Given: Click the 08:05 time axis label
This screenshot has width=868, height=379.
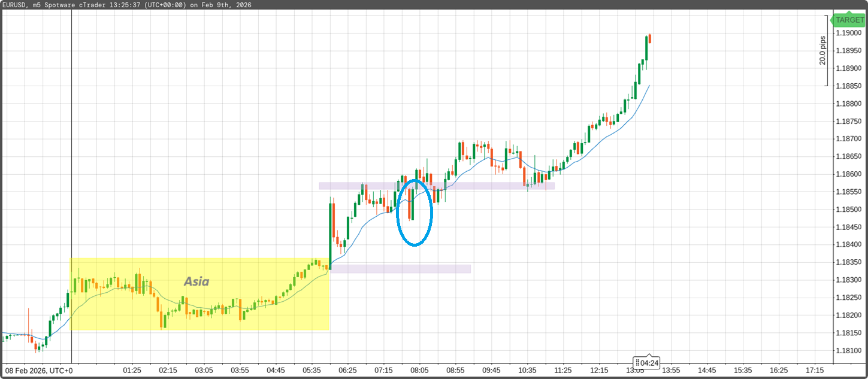Looking at the screenshot, I should [419, 370].
